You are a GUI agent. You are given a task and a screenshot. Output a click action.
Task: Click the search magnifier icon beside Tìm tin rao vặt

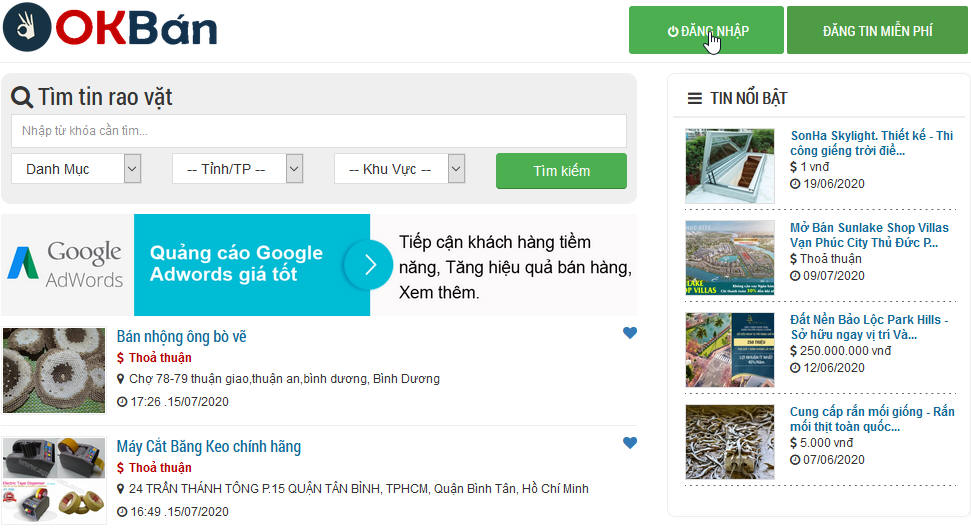coord(22,97)
